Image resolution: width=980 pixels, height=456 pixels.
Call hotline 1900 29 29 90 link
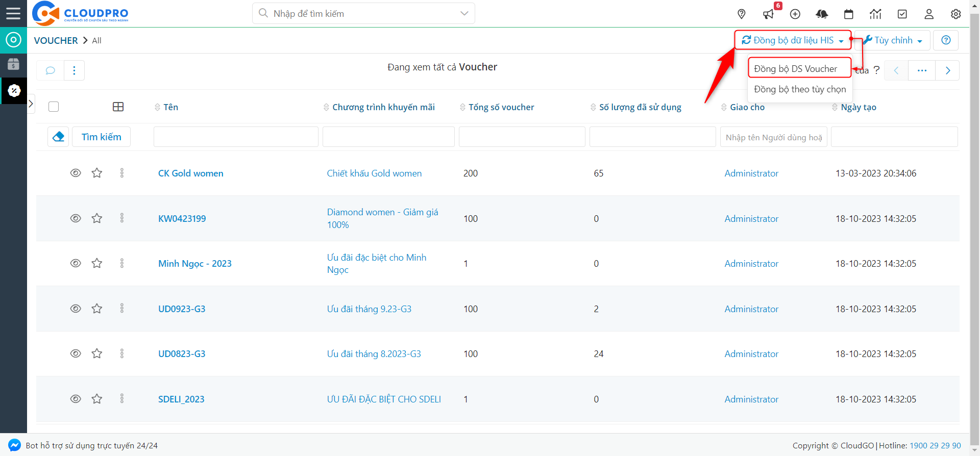click(x=935, y=445)
